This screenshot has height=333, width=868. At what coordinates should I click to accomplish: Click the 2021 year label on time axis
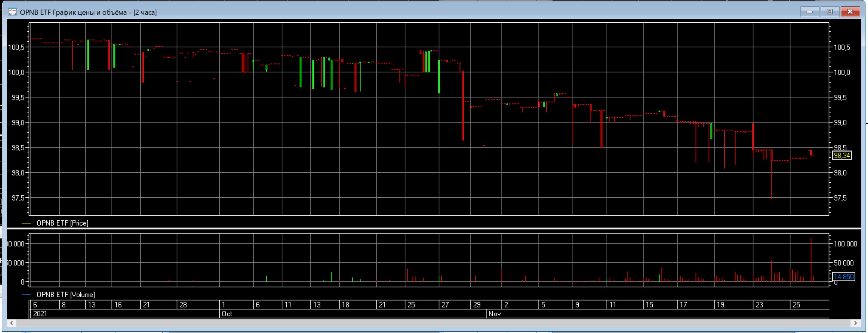coord(40,314)
